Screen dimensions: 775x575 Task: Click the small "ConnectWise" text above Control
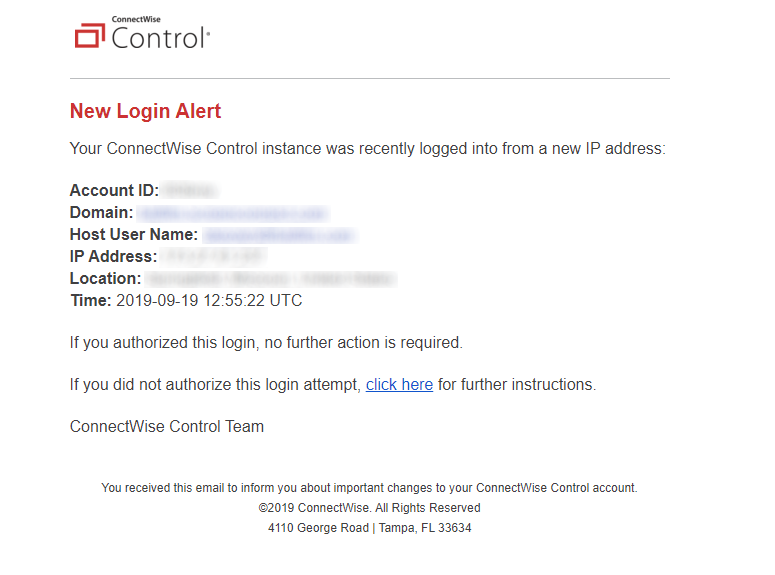[136, 19]
